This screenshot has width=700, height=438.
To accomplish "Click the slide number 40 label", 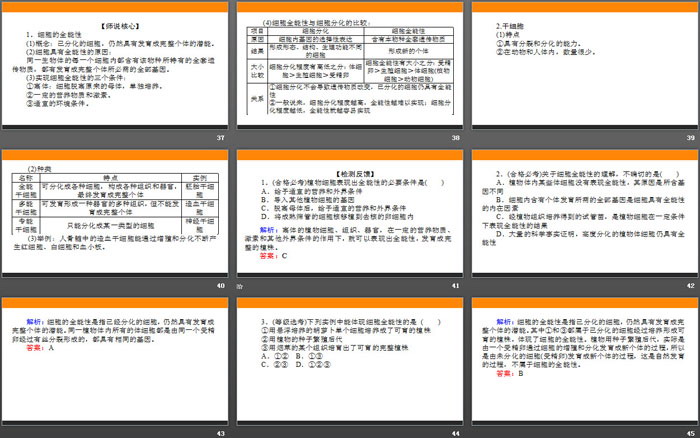I will (219, 286).
